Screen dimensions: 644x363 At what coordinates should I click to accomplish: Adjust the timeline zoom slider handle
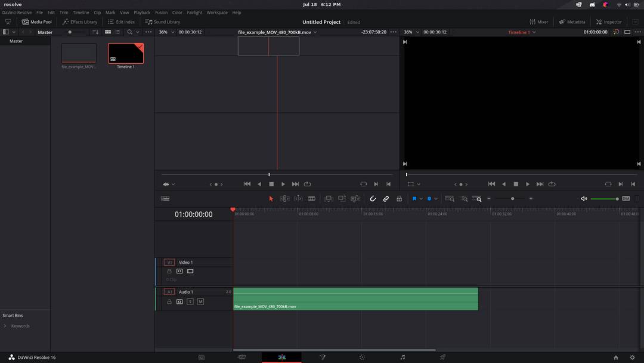coord(513,199)
